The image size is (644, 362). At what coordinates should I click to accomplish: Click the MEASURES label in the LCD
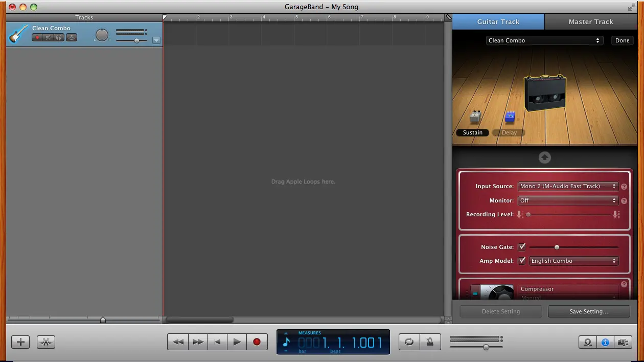point(310,333)
